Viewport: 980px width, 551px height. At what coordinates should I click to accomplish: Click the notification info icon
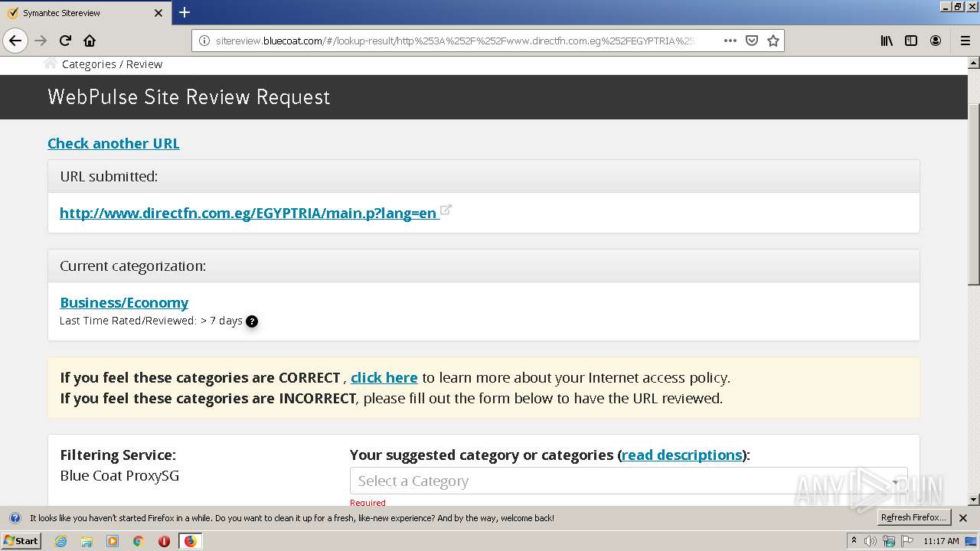[15, 518]
